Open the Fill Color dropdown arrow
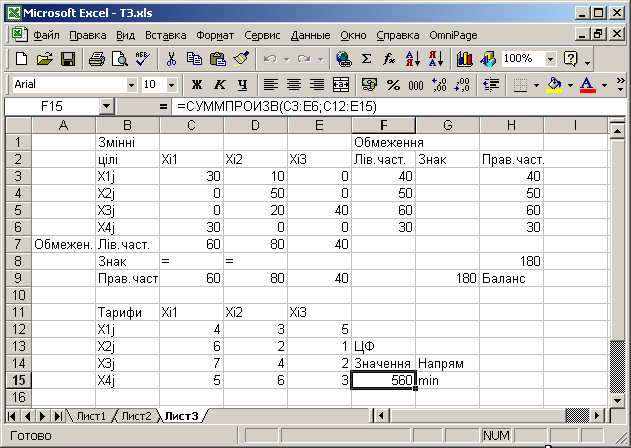The image size is (631, 448). coord(570,85)
